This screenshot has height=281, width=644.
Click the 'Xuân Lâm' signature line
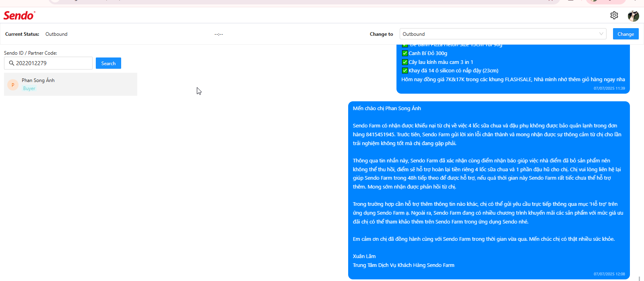coord(364,256)
